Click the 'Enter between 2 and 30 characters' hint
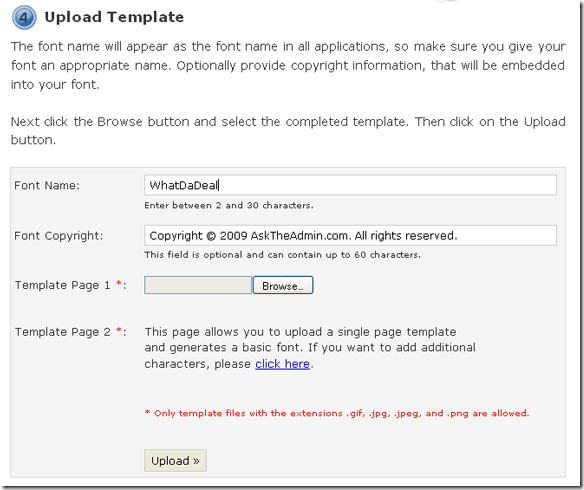584x490 pixels. (229, 206)
